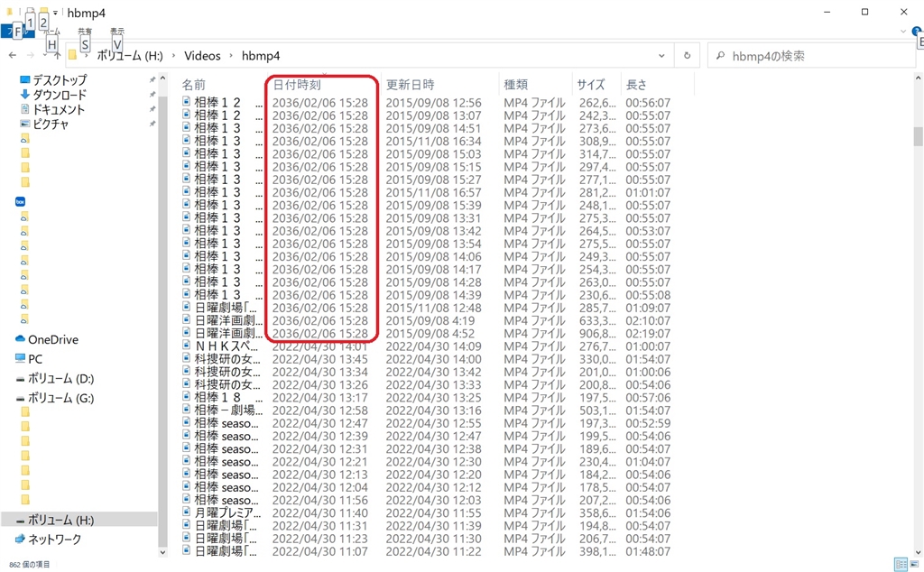Click the size cell 633,3...
This screenshot has width=924, height=572.
coord(597,320)
